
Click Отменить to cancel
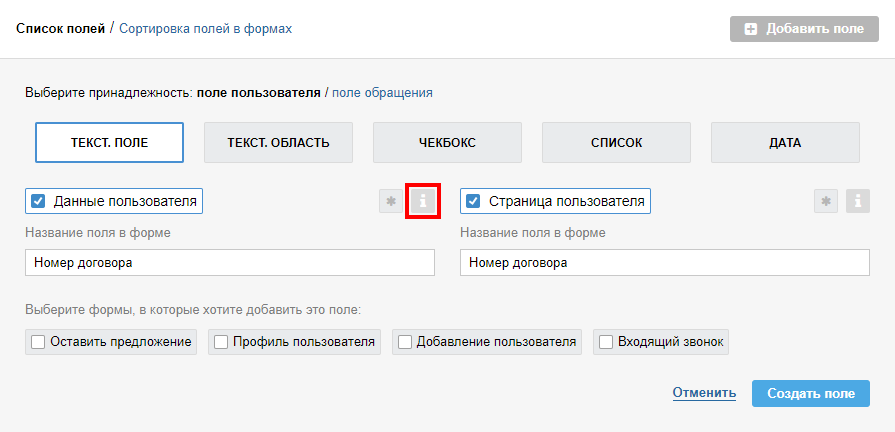point(704,393)
